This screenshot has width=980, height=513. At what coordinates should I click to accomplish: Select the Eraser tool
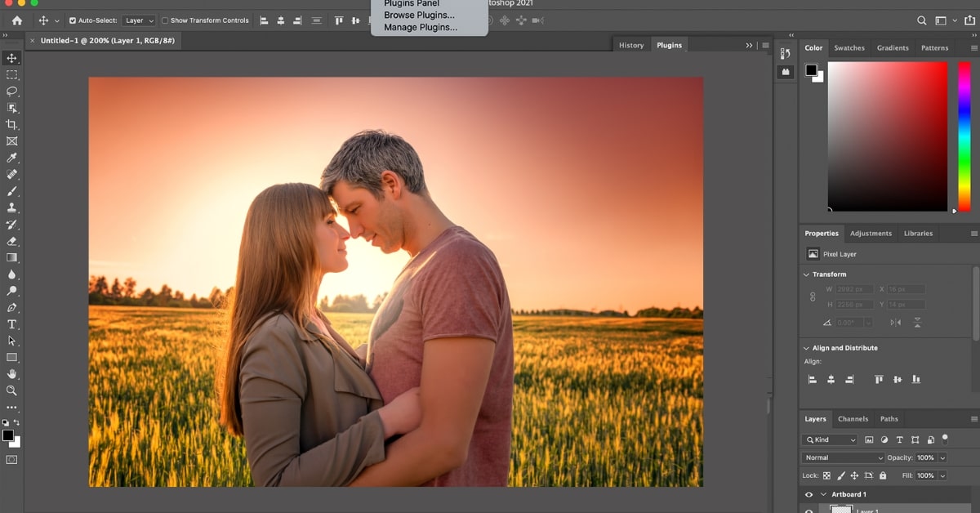click(11, 241)
